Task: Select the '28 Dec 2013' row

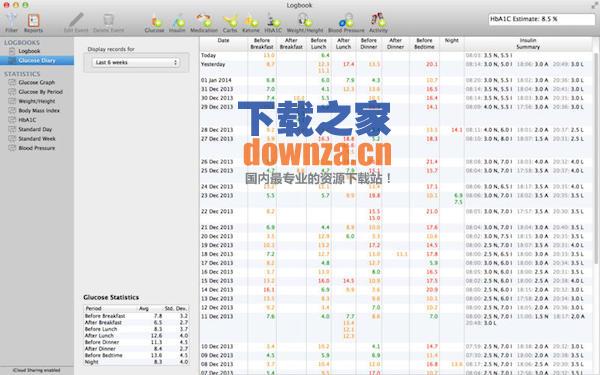Action: [x=396, y=130]
